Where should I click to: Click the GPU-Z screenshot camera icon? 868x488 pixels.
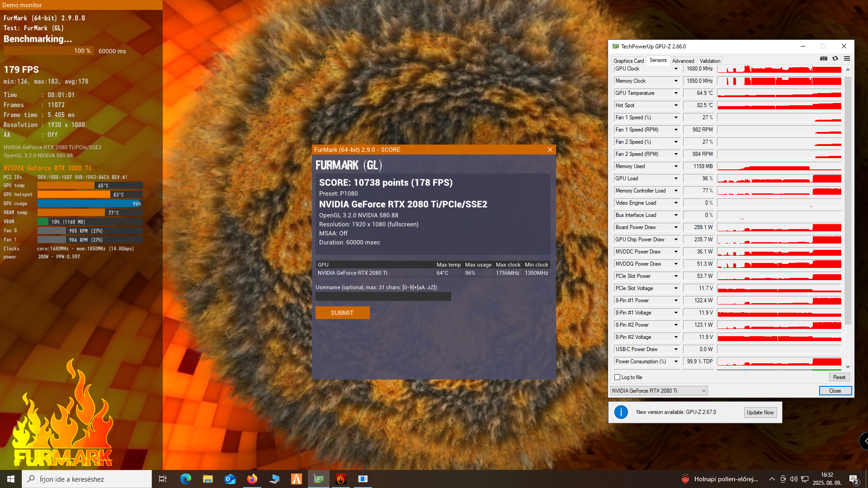click(x=824, y=59)
